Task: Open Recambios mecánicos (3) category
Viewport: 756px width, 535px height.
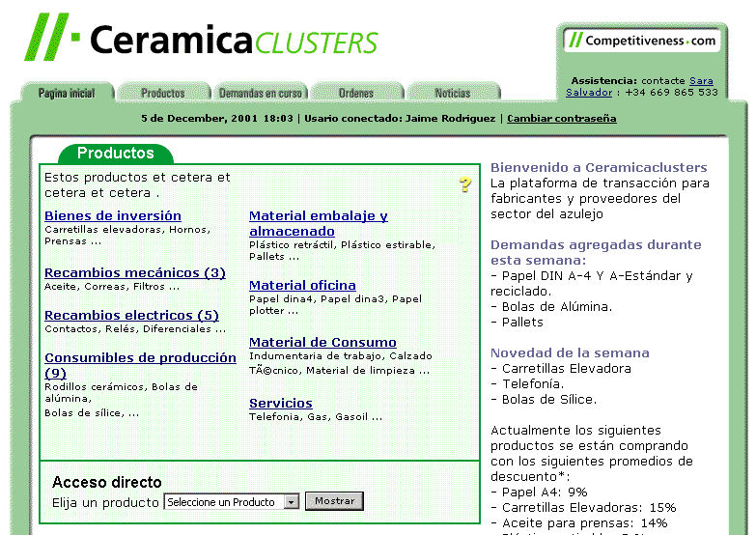Action: tap(135, 272)
